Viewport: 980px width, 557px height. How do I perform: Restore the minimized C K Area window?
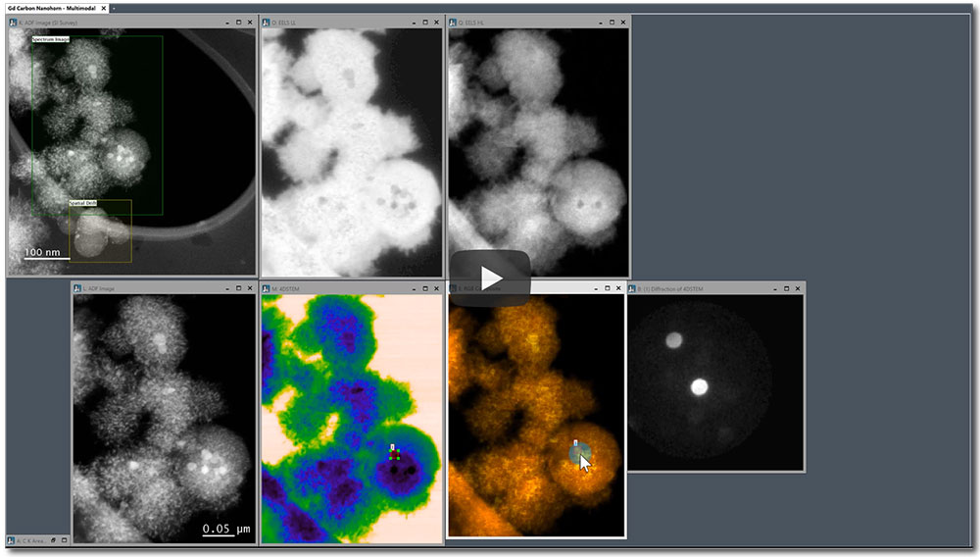tap(54, 540)
